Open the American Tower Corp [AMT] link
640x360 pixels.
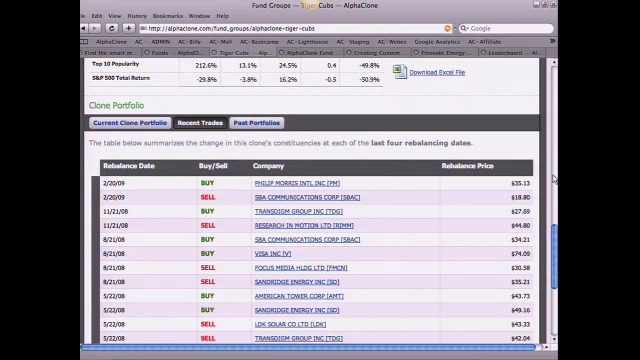click(299, 296)
